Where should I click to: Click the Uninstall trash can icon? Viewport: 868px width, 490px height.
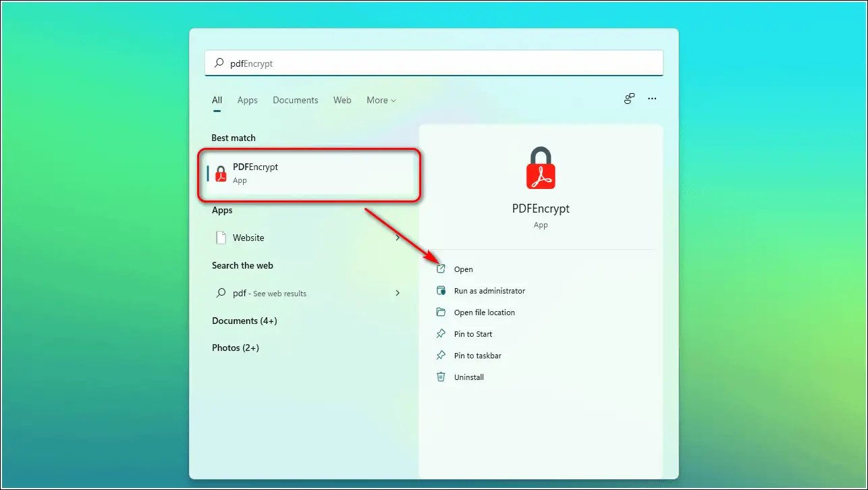(x=441, y=377)
